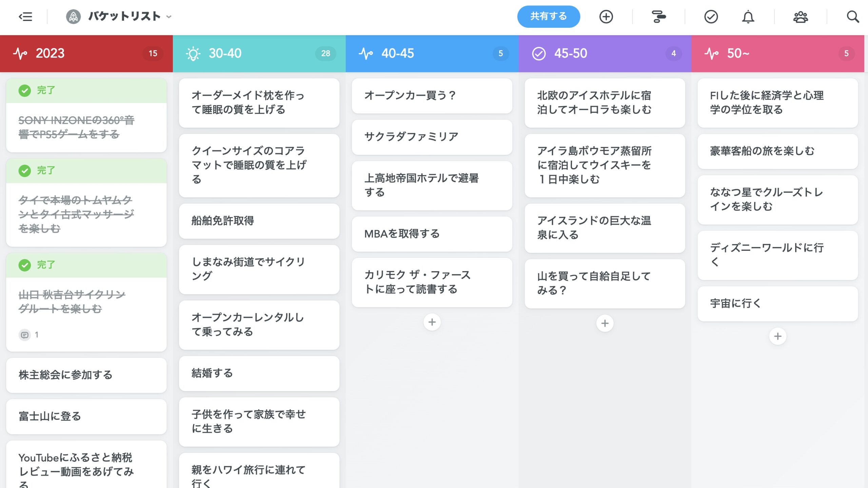This screenshot has height=488, width=868.
Task: Open notifications bell icon
Action: point(748,17)
